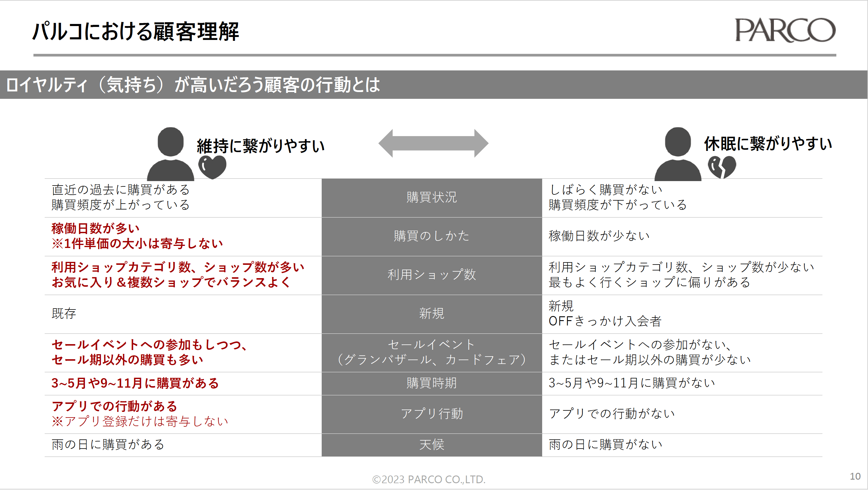This screenshot has height=490, width=868.
Task: Select the 新規 category cell
Action: [432, 314]
